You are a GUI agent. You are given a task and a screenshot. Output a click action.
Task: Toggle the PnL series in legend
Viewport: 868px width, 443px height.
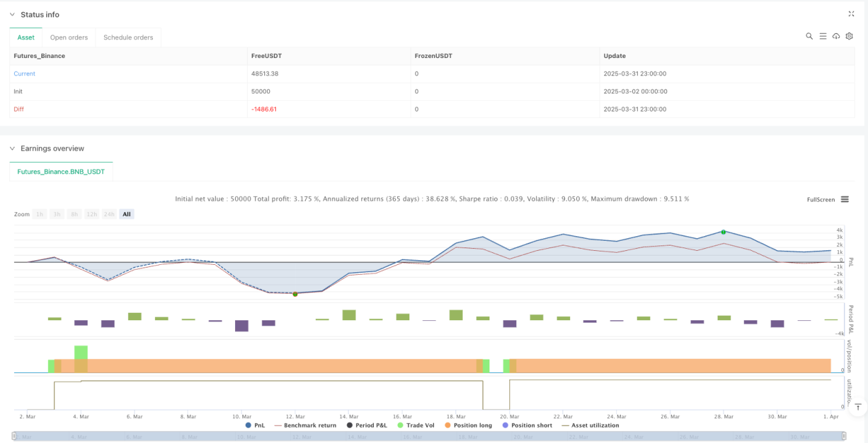click(x=256, y=425)
